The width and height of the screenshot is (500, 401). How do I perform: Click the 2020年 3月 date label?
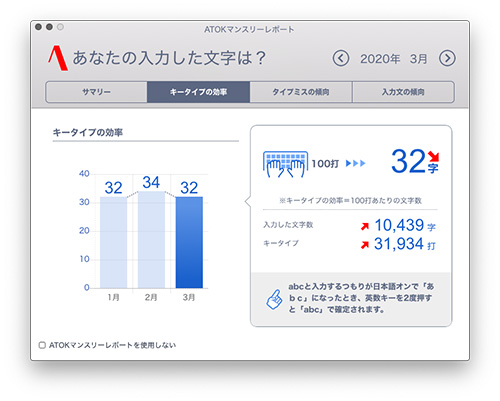(x=394, y=59)
